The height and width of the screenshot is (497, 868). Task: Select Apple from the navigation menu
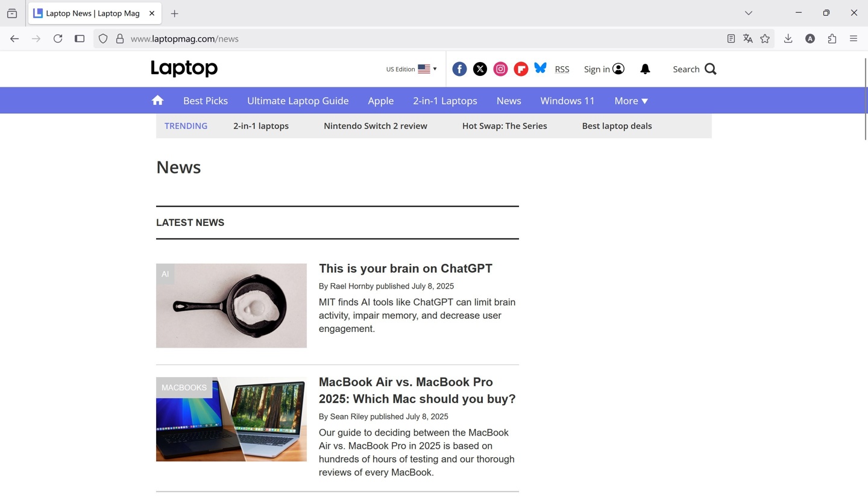click(x=380, y=101)
